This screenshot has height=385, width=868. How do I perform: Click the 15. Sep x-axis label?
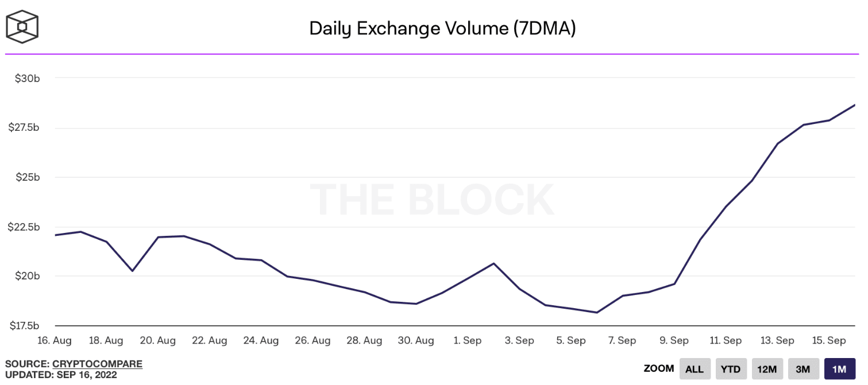(828, 341)
